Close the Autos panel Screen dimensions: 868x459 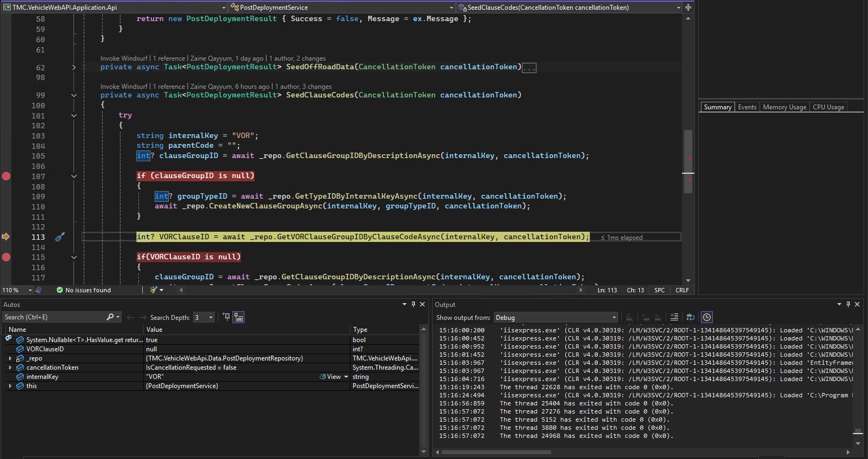tap(422, 304)
